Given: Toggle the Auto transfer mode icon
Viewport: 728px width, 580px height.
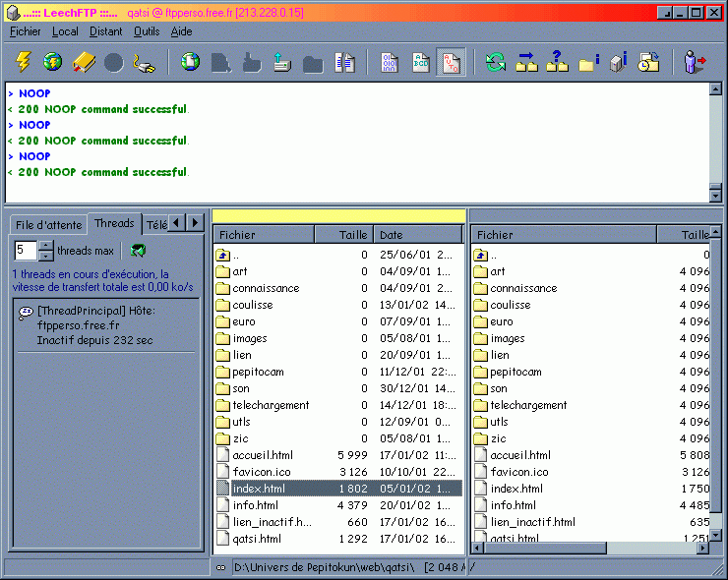Looking at the screenshot, I should click(x=451, y=63).
